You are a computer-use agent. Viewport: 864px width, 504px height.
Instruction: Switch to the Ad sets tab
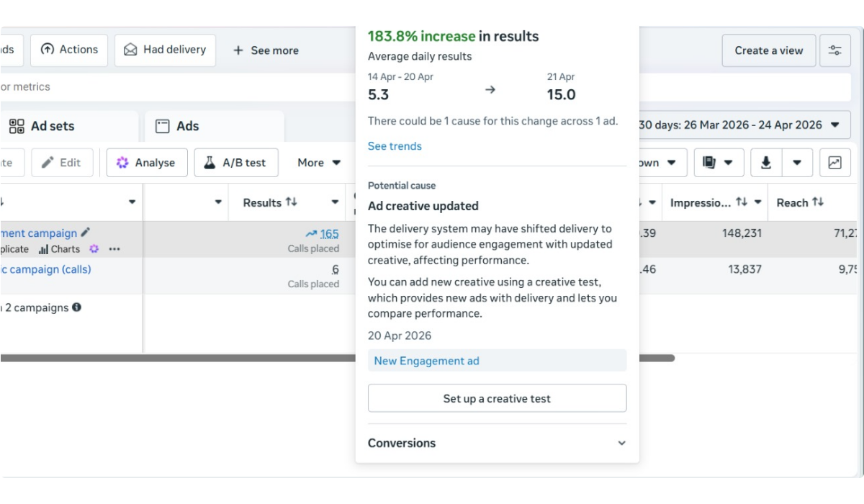pos(69,126)
